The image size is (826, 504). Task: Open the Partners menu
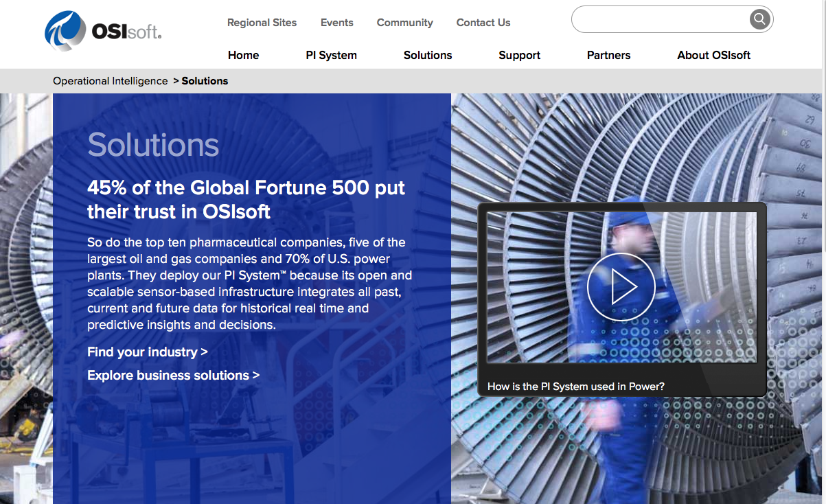coord(609,55)
